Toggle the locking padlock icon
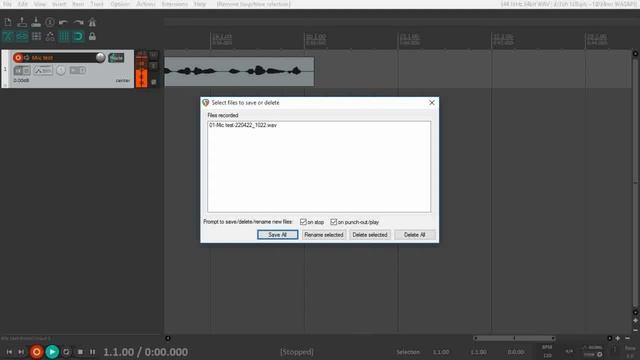This screenshot has width=640, height=360. [x=92, y=36]
